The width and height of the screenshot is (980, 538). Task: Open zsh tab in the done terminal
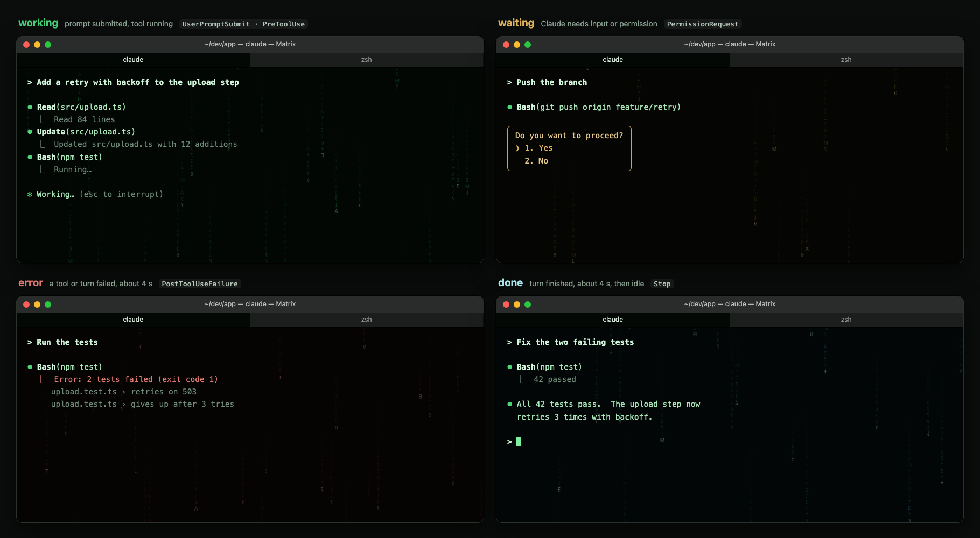846,320
